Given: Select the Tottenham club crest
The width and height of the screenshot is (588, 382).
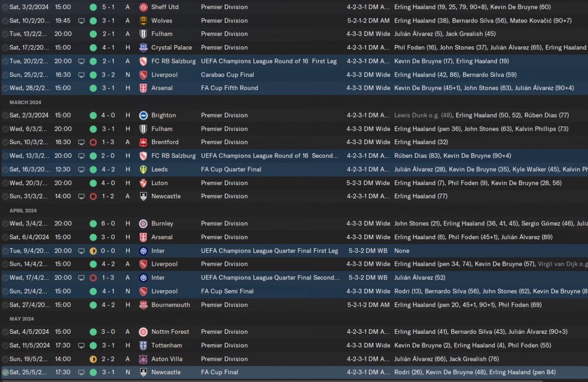Looking at the screenshot, I should [x=143, y=345].
